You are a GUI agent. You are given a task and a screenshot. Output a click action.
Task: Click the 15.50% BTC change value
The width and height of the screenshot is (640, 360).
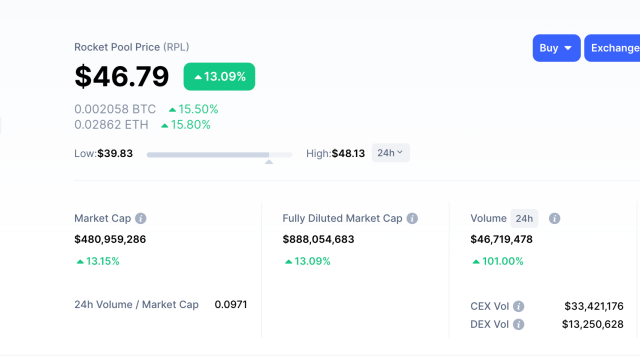click(194, 109)
